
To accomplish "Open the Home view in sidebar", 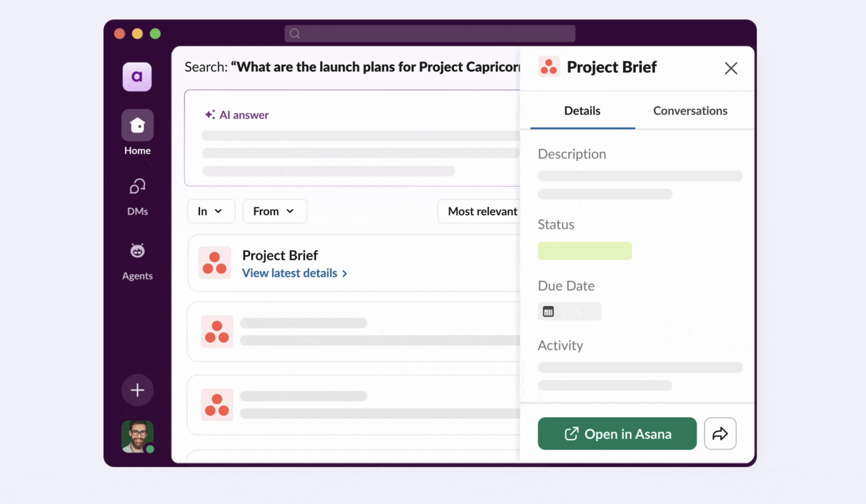I will coord(137,126).
